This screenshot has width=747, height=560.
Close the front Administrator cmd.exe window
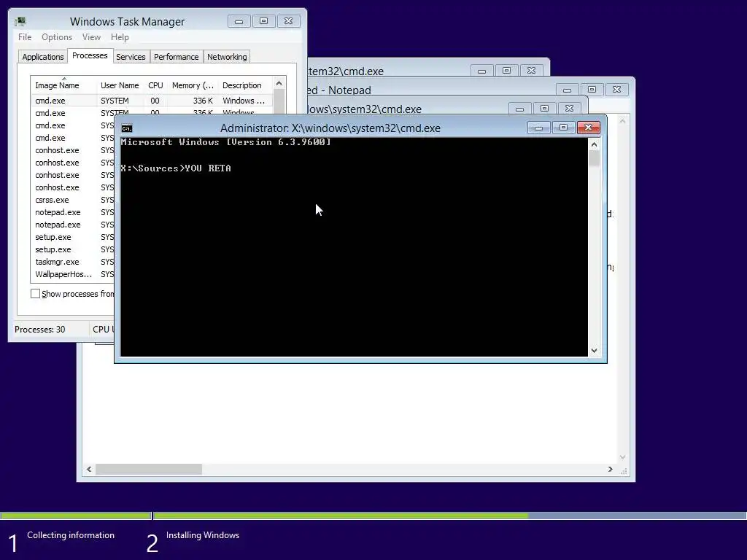click(589, 128)
